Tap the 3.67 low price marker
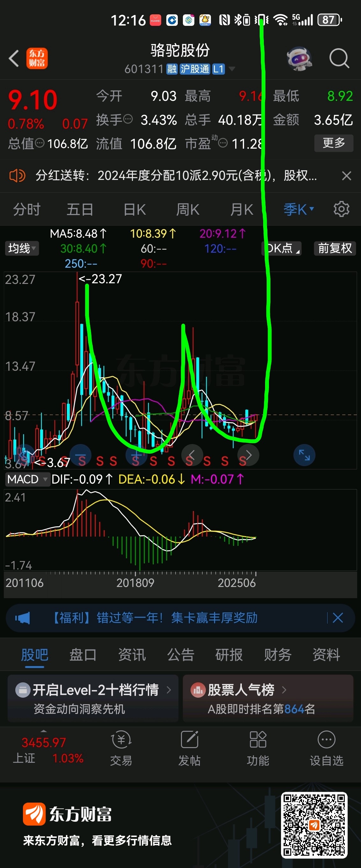361x868 pixels. 52,462
